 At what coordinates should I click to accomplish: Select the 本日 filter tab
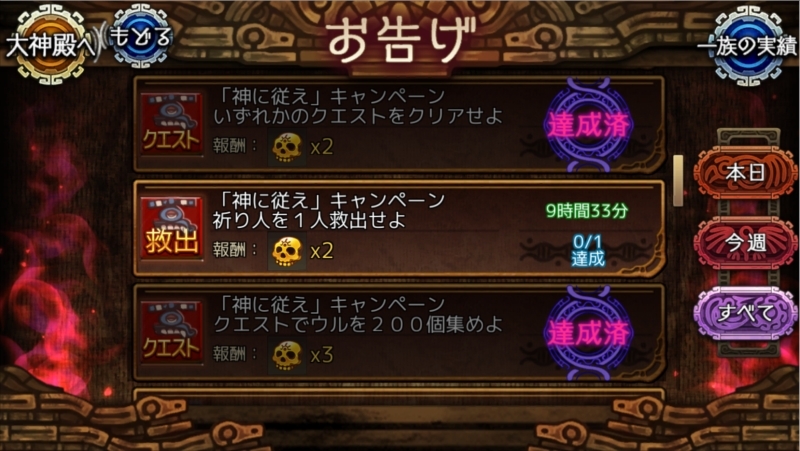point(745,172)
